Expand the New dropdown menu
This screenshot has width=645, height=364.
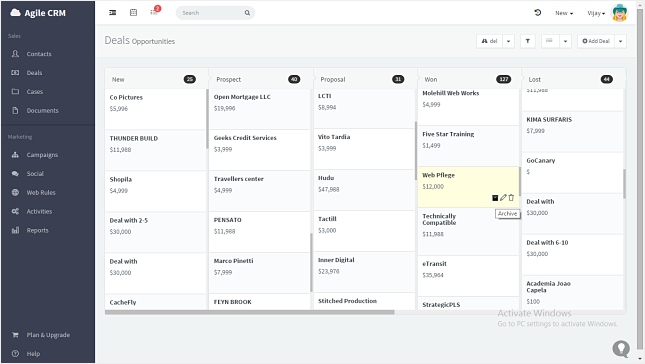pyautogui.click(x=564, y=13)
